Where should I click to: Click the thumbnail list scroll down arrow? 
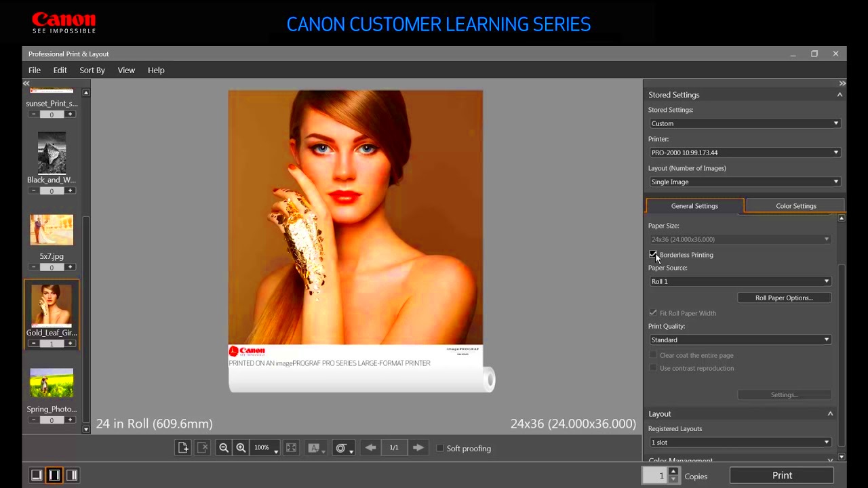point(85,429)
